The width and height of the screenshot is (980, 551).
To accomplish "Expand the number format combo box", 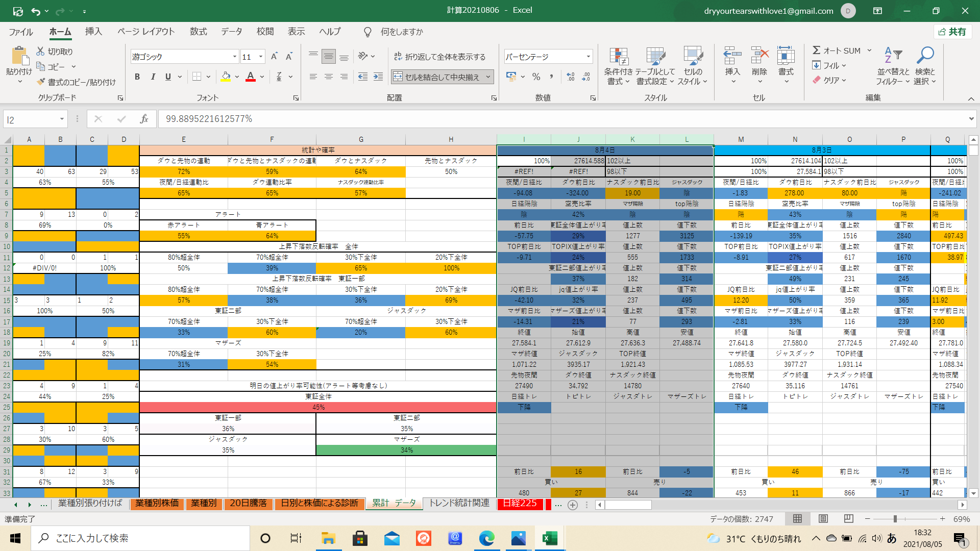I will [589, 57].
